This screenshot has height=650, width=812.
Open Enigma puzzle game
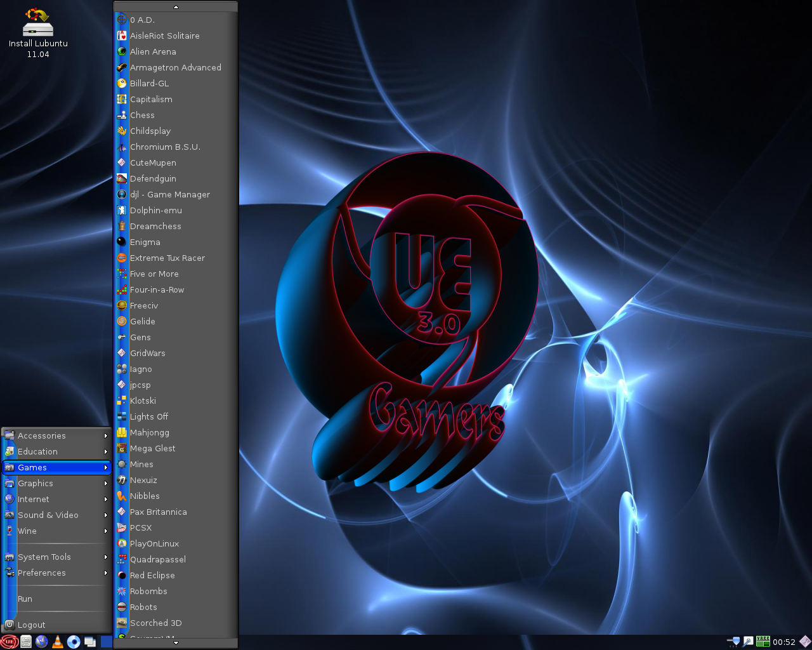176,242
